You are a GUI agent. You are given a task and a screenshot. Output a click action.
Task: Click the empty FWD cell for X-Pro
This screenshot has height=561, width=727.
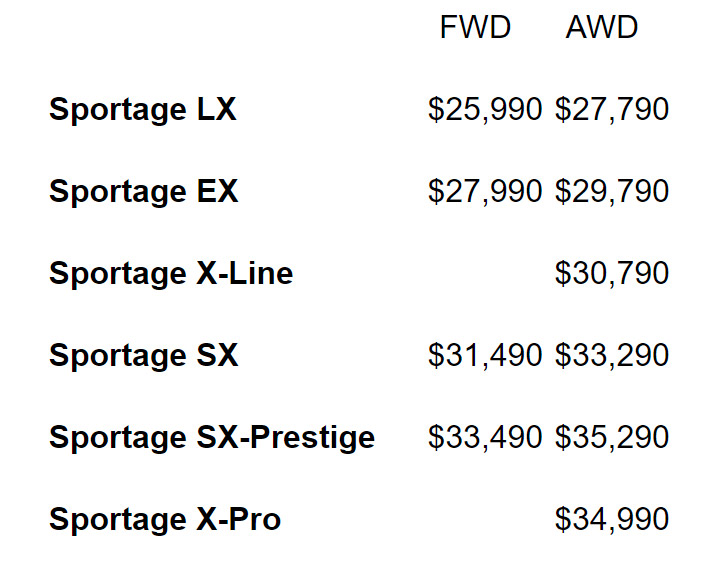[485, 519]
